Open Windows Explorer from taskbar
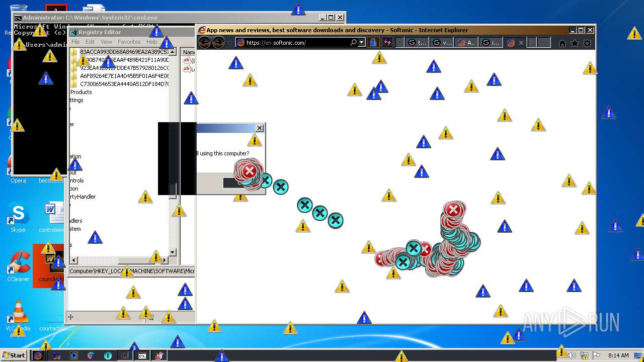 [x=57, y=355]
